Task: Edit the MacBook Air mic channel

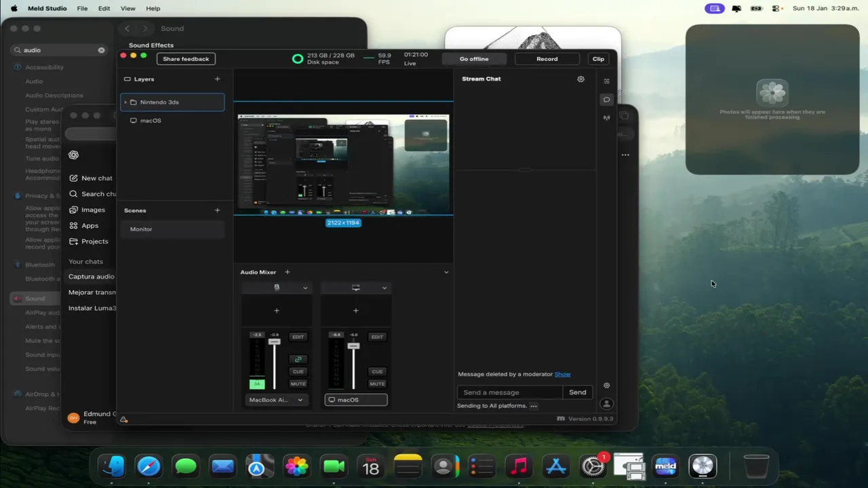Action: (x=298, y=337)
